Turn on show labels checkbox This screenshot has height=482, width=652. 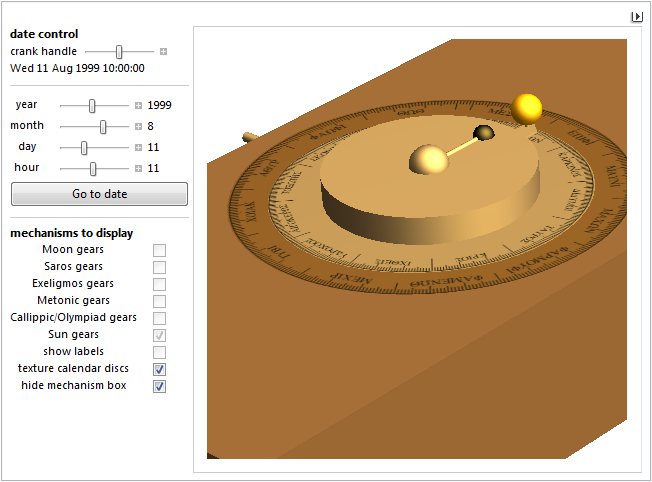click(x=159, y=352)
